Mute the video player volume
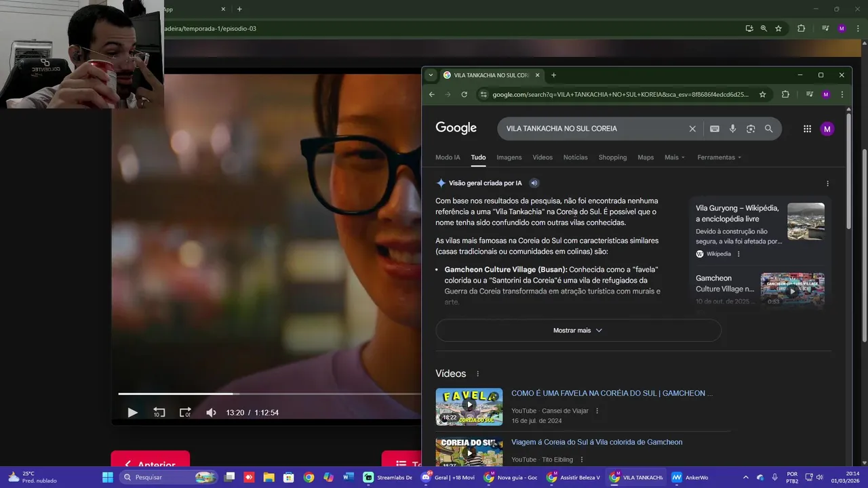Screen dimensions: 868x488 coord(211,413)
